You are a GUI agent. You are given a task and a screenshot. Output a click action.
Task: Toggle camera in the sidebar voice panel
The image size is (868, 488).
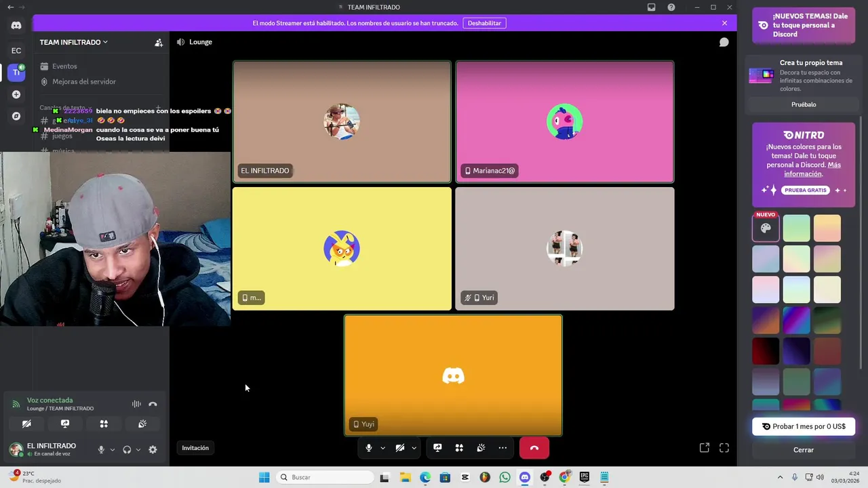26,424
